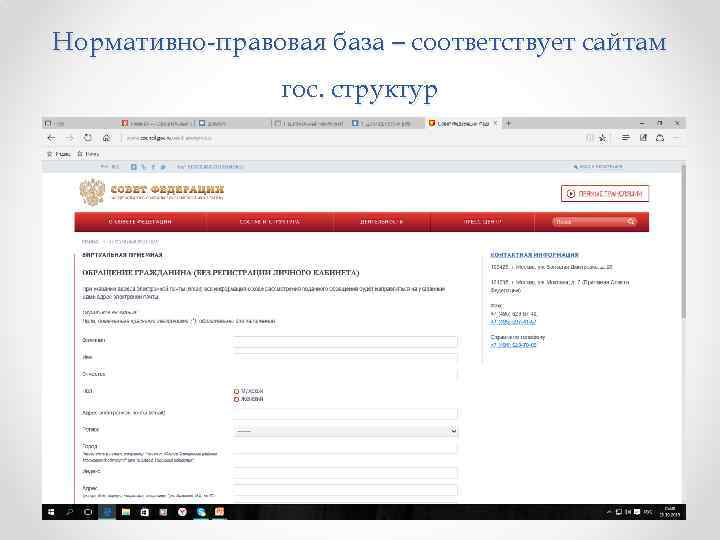Open Состав и структура menu
Screen dimensions: 720x540
(x=270, y=222)
